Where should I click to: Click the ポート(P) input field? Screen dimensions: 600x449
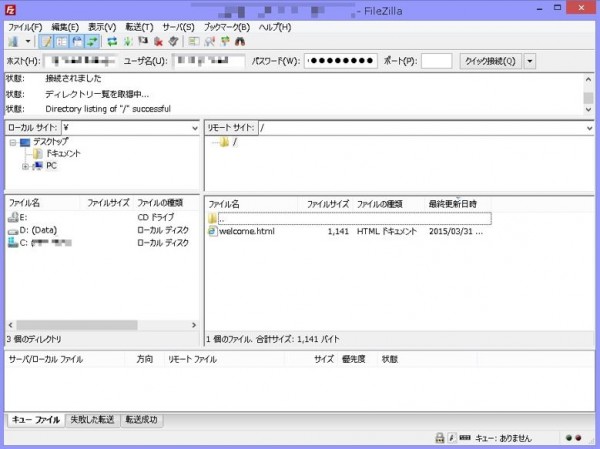click(436, 61)
